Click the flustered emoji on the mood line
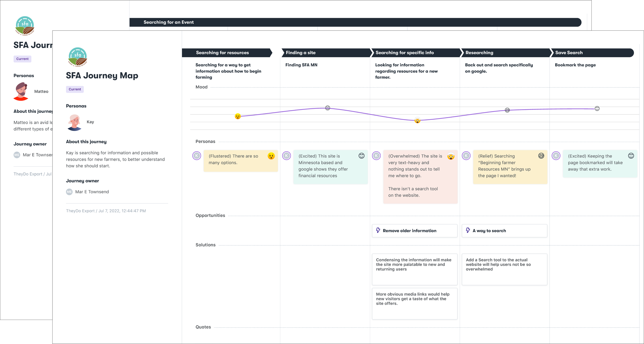 238,116
